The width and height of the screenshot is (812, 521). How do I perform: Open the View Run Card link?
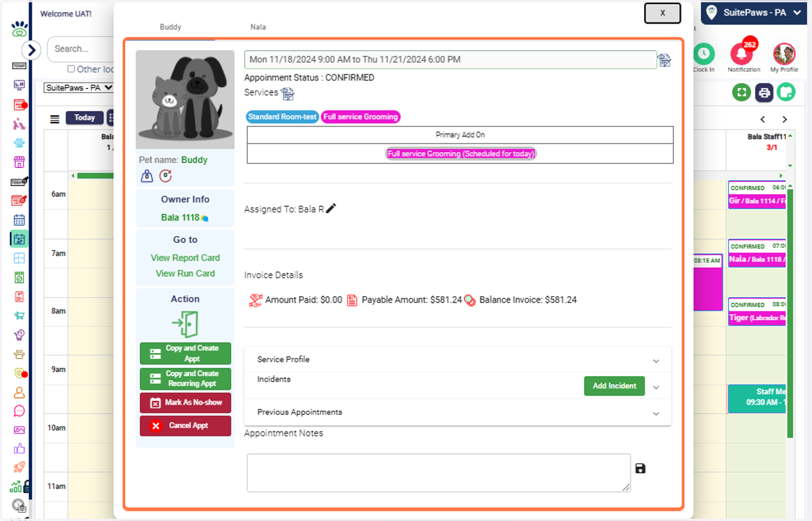pyautogui.click(x=185, y=273)
